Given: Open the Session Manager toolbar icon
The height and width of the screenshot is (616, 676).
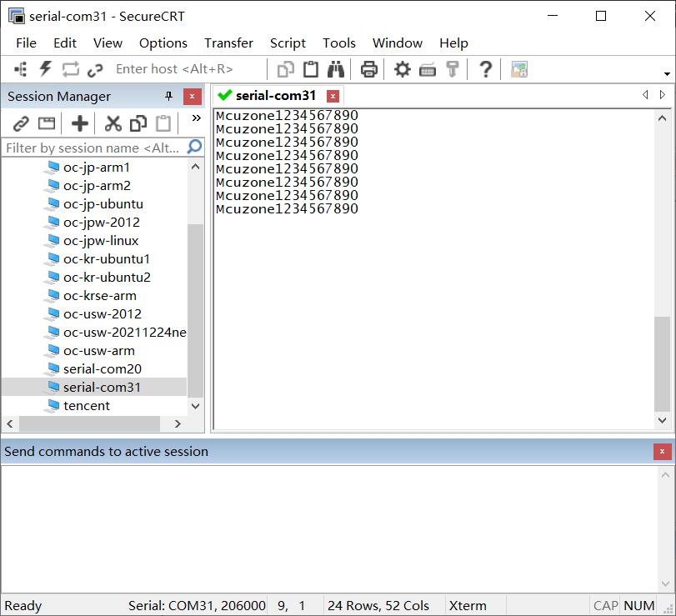Looking at the screenshot, I should point(20,69).
